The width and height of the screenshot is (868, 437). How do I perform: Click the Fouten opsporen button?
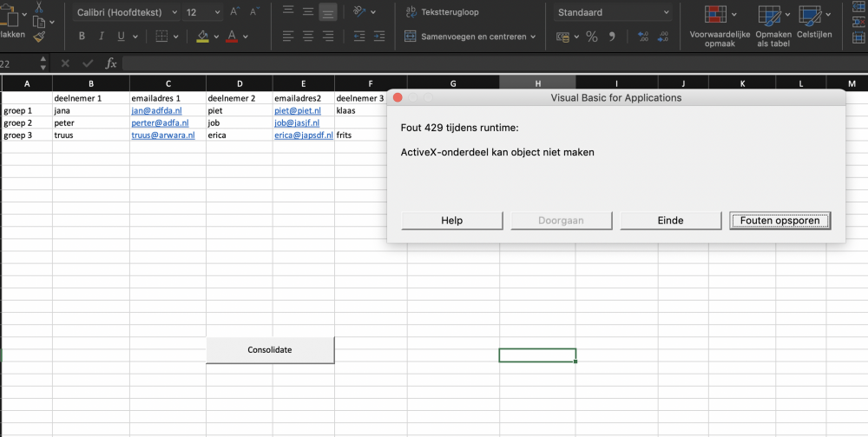pyautogui.click(x=779, y=221)
